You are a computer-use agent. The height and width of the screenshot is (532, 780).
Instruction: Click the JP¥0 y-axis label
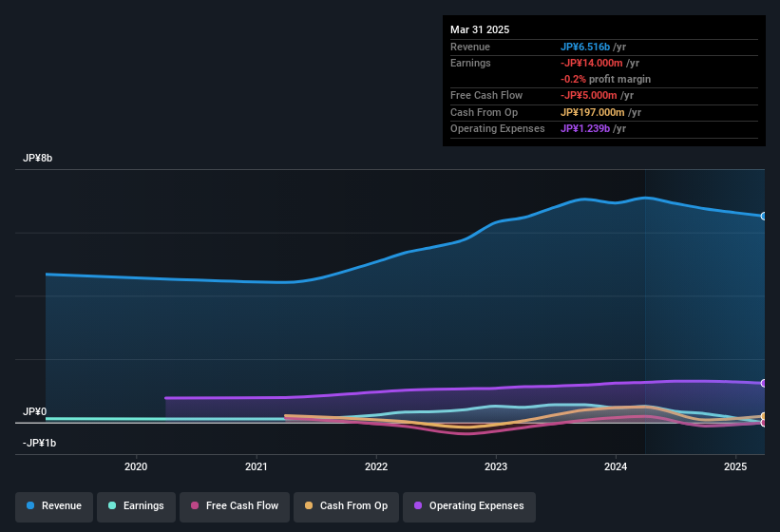[35, 411]
